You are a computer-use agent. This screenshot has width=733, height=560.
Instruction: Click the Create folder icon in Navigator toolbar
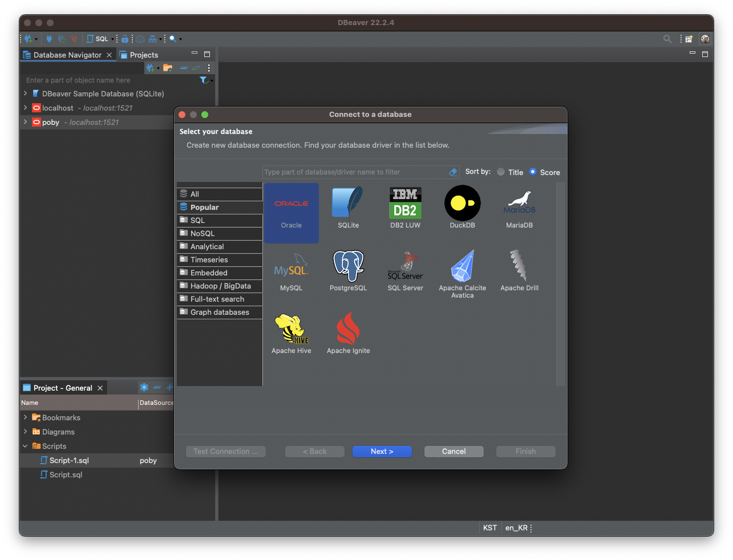pyautogui.click(x=168, y=68)
